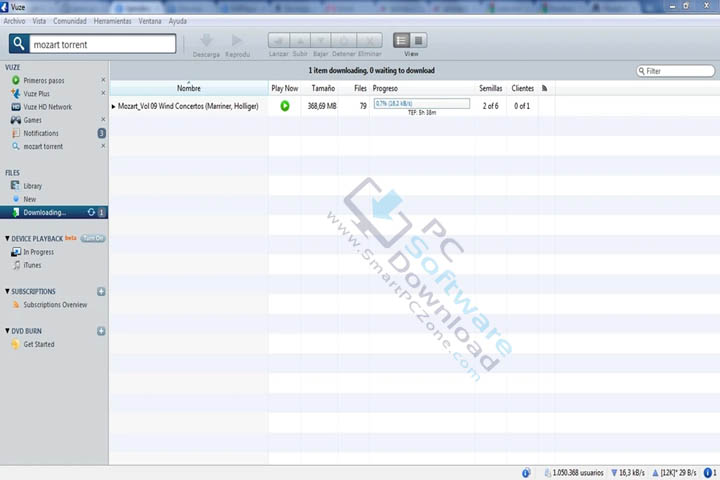Click the Downloading count badge

[x=101, y=212]
